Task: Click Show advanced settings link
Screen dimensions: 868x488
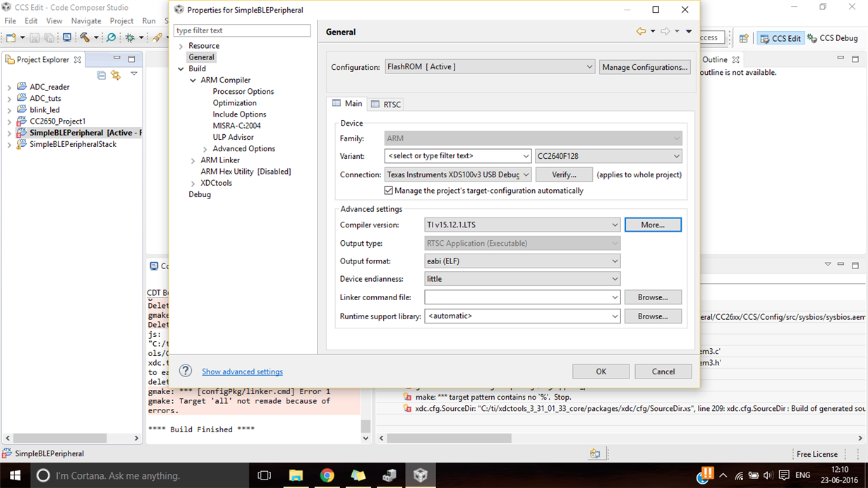Action: click(x=242, y=371)
